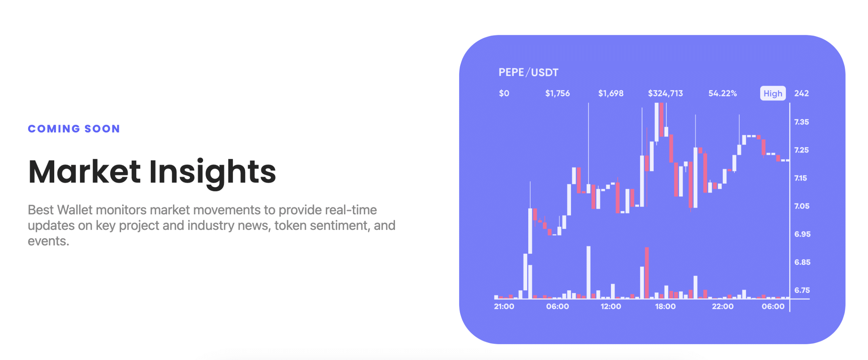
Task: Click the Market Insights heading
Action: (152, 172)
